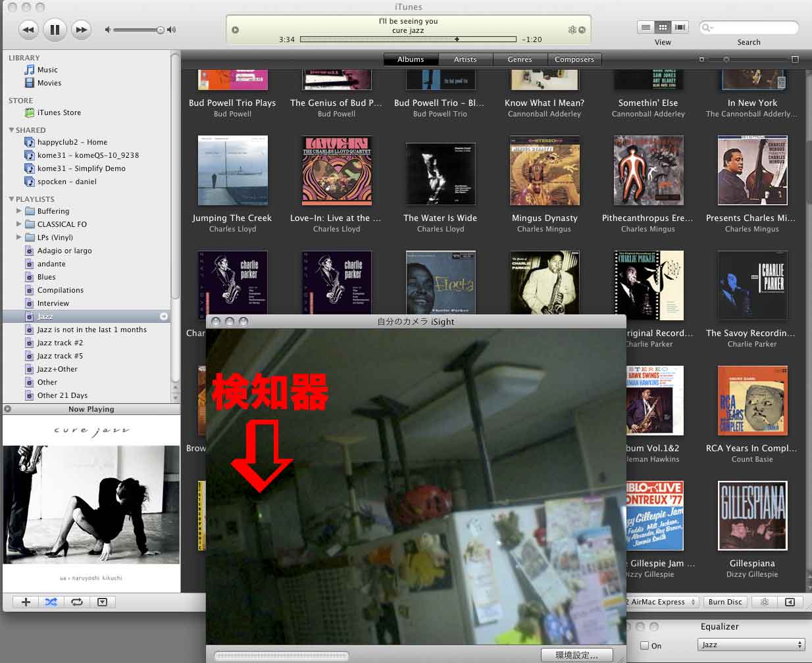
Task: Select shared library kome31 - komeQS-10_9238
Action: (88, 155)
